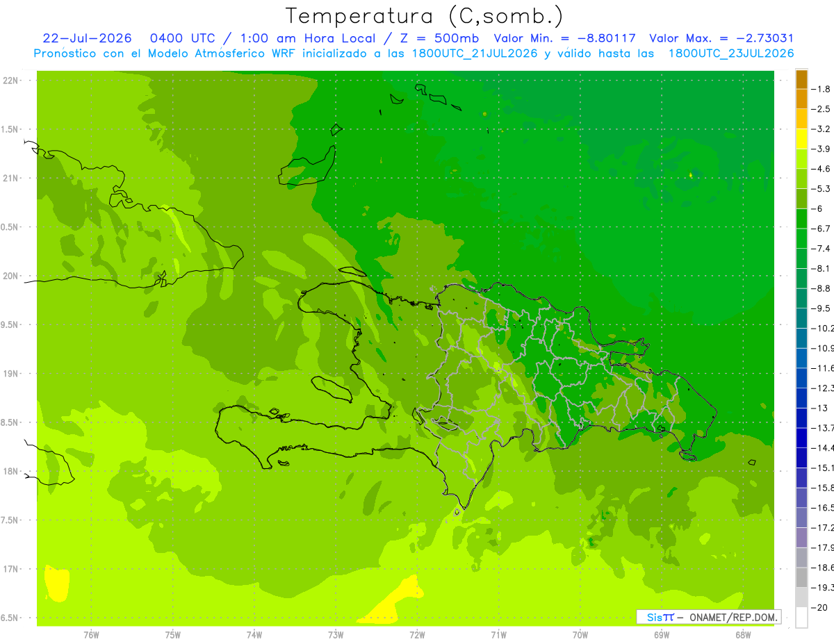Click the 'ONAMET/REP.DOM.' credit label
Screen dimensions: 834x644
click(734, 617)
